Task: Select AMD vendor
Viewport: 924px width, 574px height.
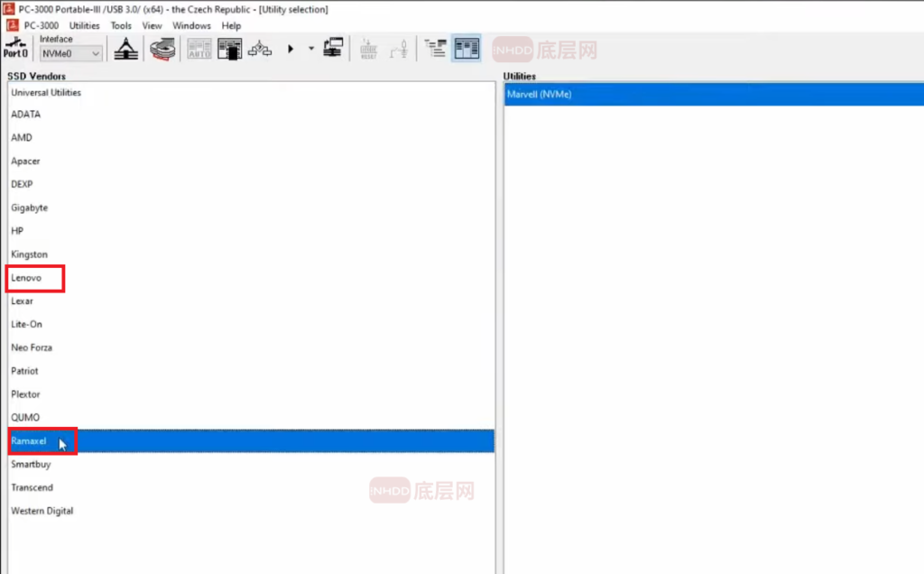Action: [252, 137]
